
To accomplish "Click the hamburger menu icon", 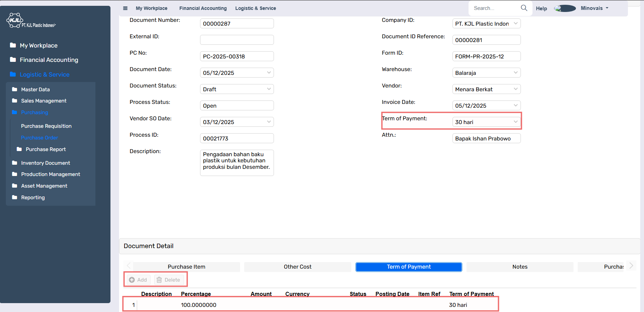I will (x=125, y=8).
